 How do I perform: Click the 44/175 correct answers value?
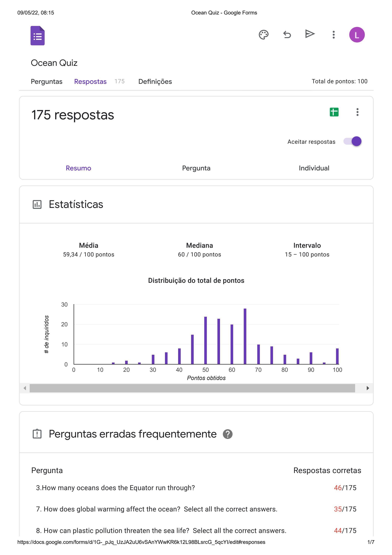pyautogui.click(x=345, y=531)
